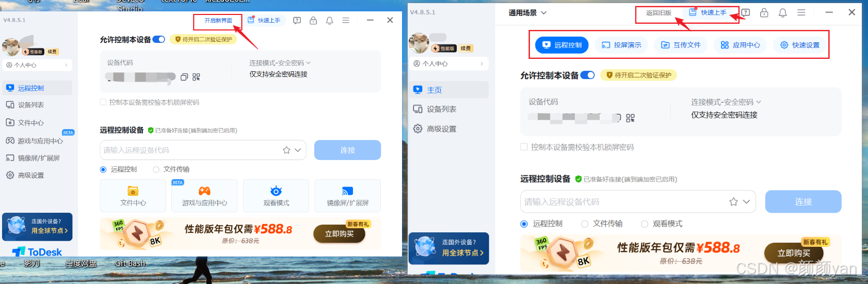
Task: Click the help question icon in left window
Action: click(297, 21)
